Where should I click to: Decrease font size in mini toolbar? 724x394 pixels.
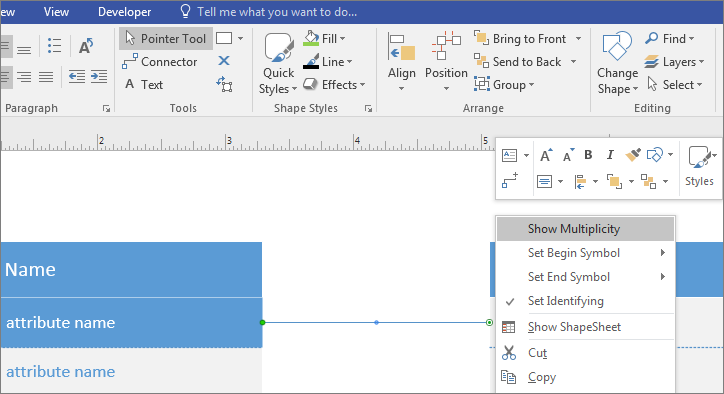(568, 155)
